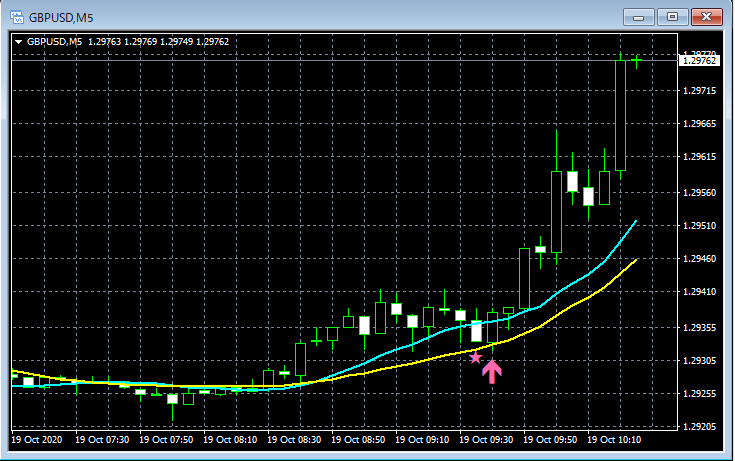Select the tallest green candle near 10:10
Viewport: 735px width, 461px height.
pyautogui.click(x=620, y=115)
